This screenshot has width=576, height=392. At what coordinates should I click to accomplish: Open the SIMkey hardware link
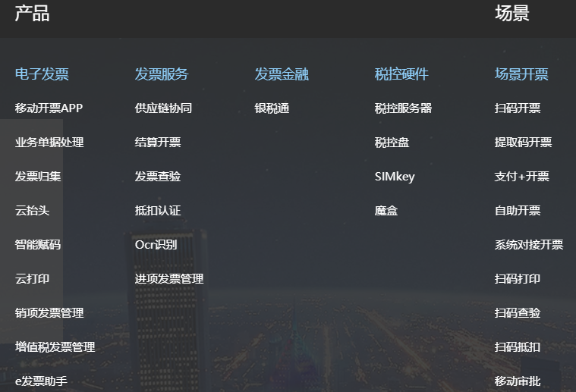[x=395, y=177]
